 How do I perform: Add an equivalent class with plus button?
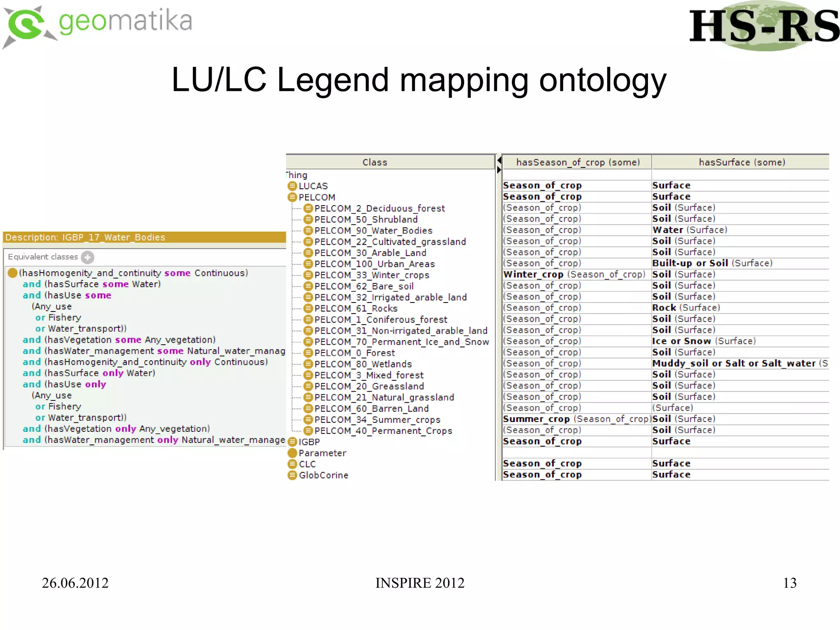click(x=87, y=257)
